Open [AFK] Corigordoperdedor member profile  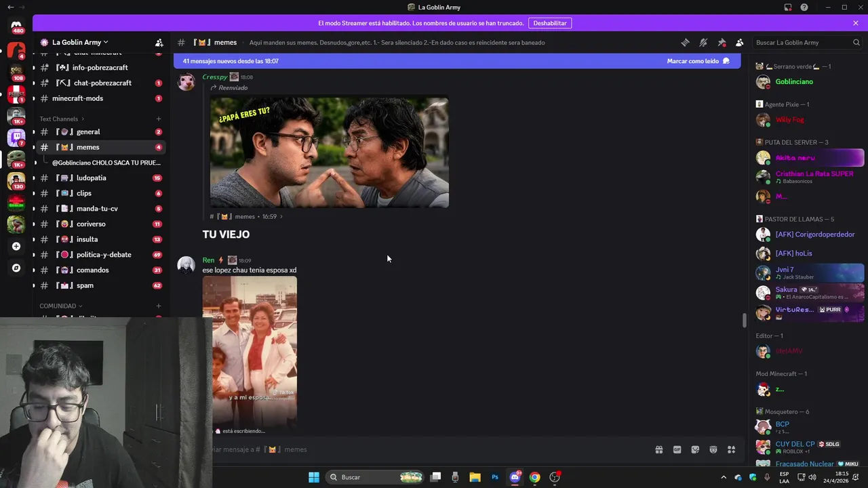(x=810, y=235)
